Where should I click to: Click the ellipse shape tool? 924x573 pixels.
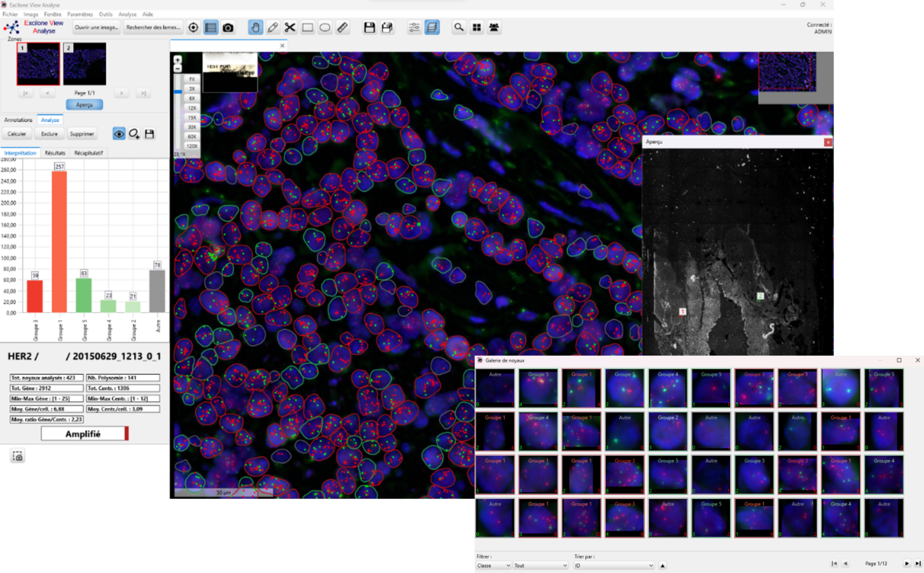tap(325, 28)
